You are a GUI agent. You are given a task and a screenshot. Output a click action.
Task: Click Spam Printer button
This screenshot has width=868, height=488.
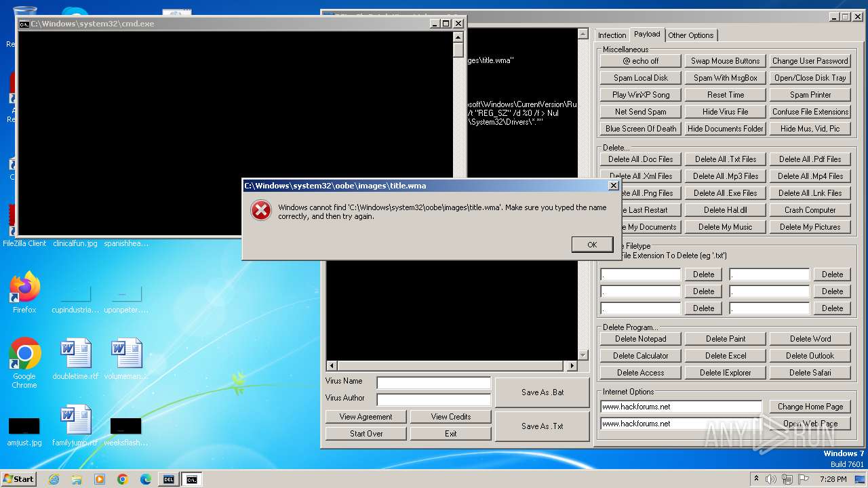click(810, 95)
